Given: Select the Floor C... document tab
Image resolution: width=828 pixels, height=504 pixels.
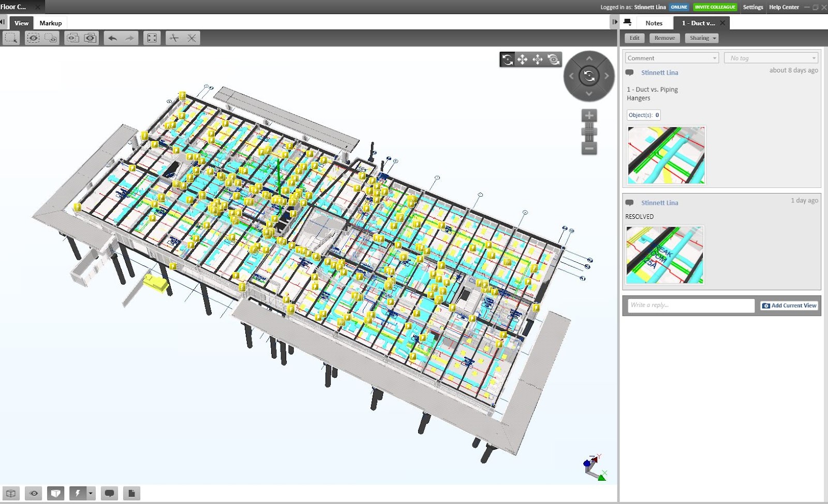Looking at the screenshot, I should click(13, 7).
